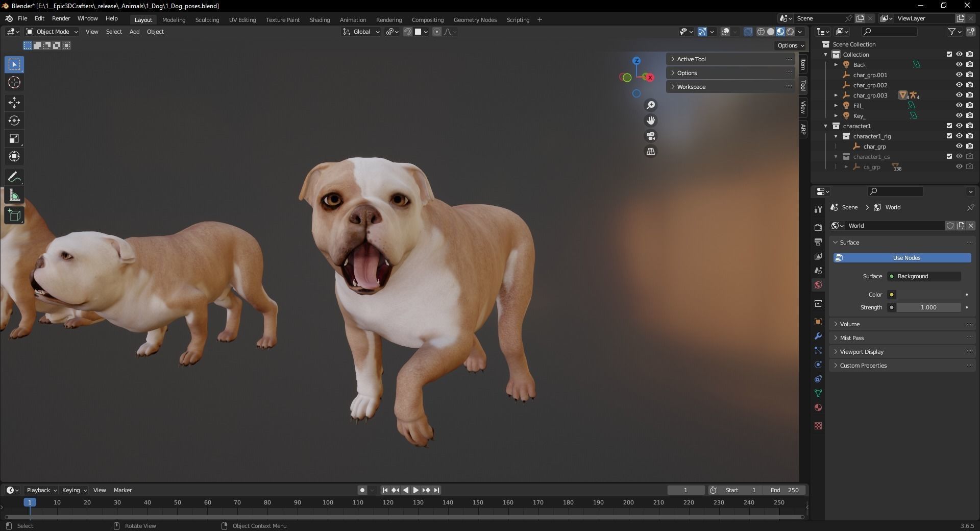Hide char_grp.001 in viewport
The width and height of the screenshot is (980, 531).
959,75
